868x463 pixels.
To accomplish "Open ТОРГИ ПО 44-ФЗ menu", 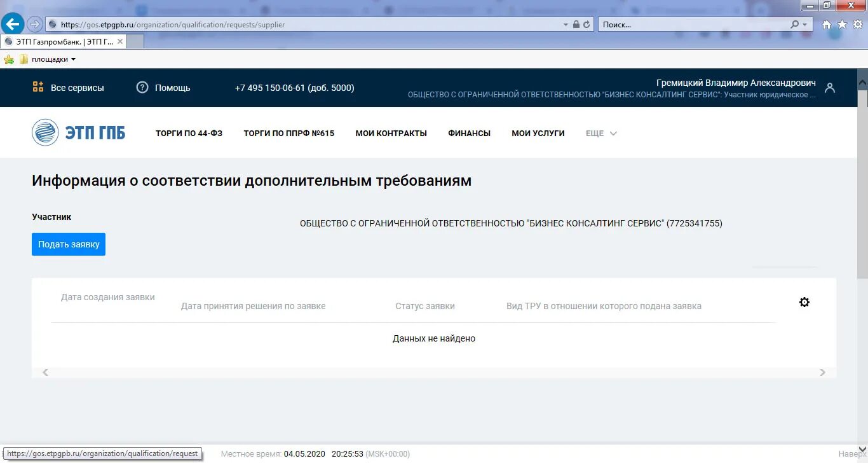I will tap(189, 134).
